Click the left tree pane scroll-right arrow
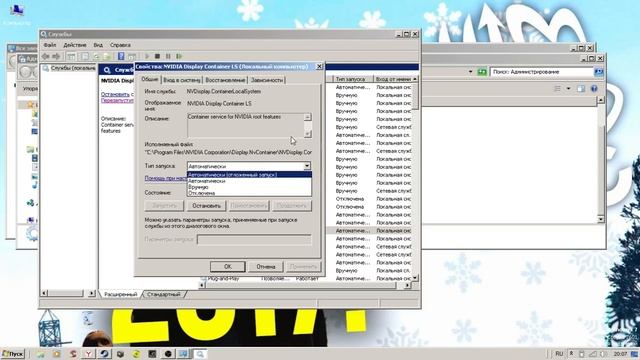This screenshot has height=360, width=640. click(x=91, y=293)
